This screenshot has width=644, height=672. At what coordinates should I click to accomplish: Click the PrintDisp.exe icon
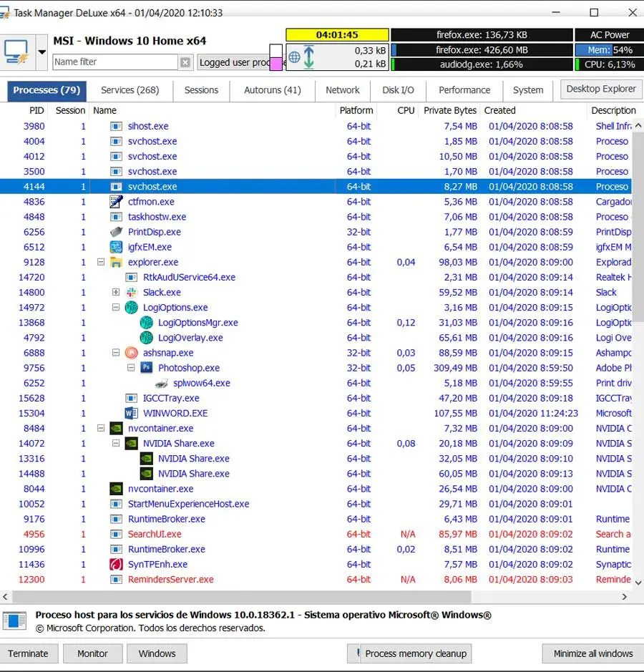(x=116, y=232)
